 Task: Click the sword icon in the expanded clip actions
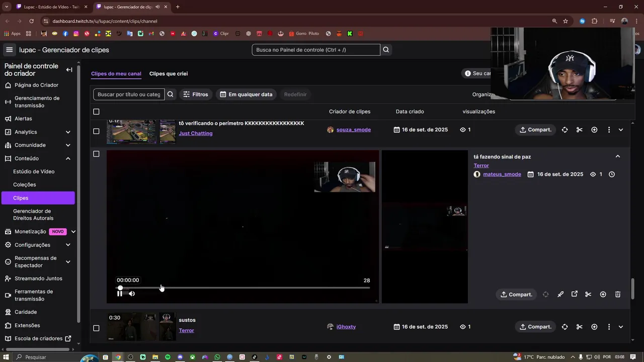point(560,295)
